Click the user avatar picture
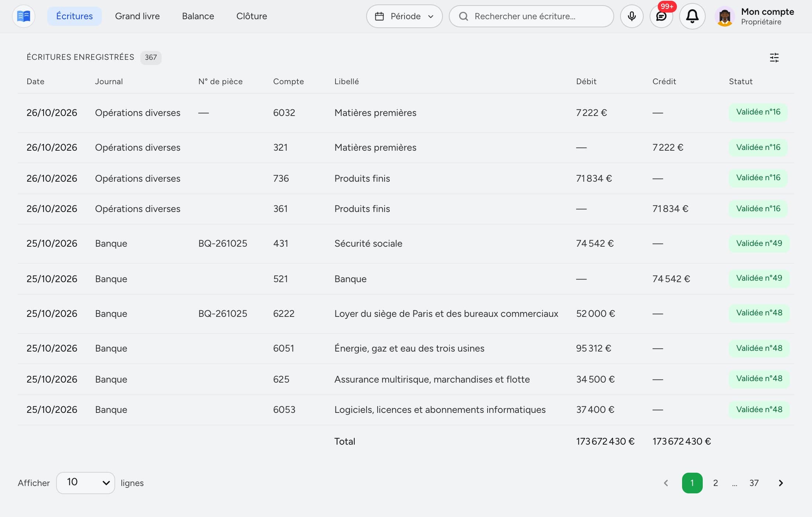Viewport: 812px width, 517px height. pos(725,17)
